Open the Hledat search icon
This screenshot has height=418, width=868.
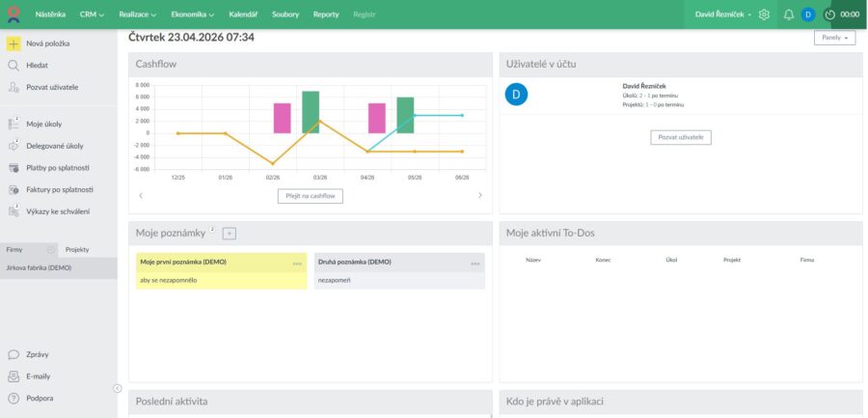click(x=14, y=66)
